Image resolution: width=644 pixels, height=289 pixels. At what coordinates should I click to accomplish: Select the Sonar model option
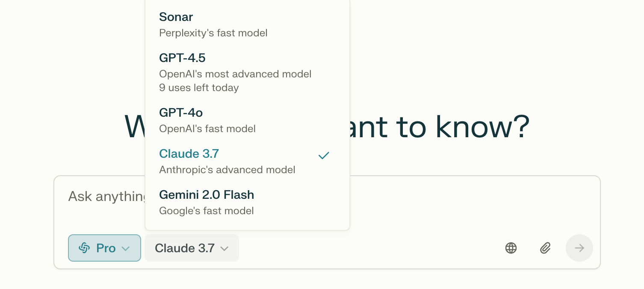pos(247,24)
